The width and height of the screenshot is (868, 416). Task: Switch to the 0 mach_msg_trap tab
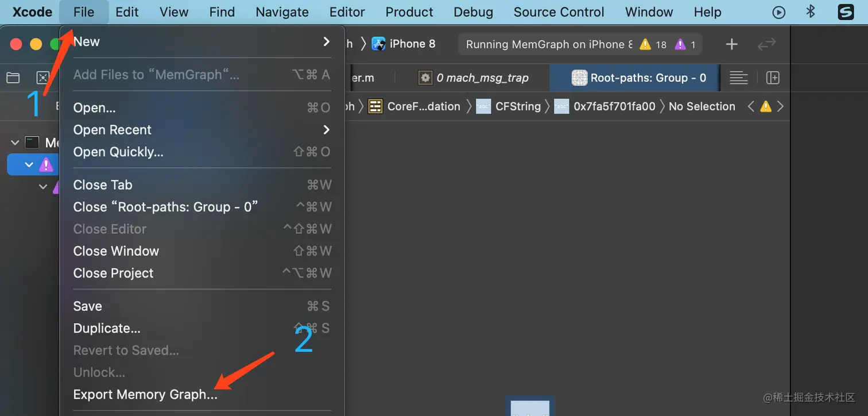click(474, 78)
